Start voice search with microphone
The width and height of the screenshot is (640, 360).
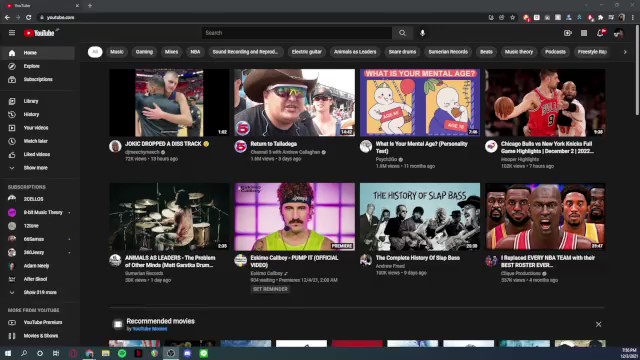pos(422,33)
